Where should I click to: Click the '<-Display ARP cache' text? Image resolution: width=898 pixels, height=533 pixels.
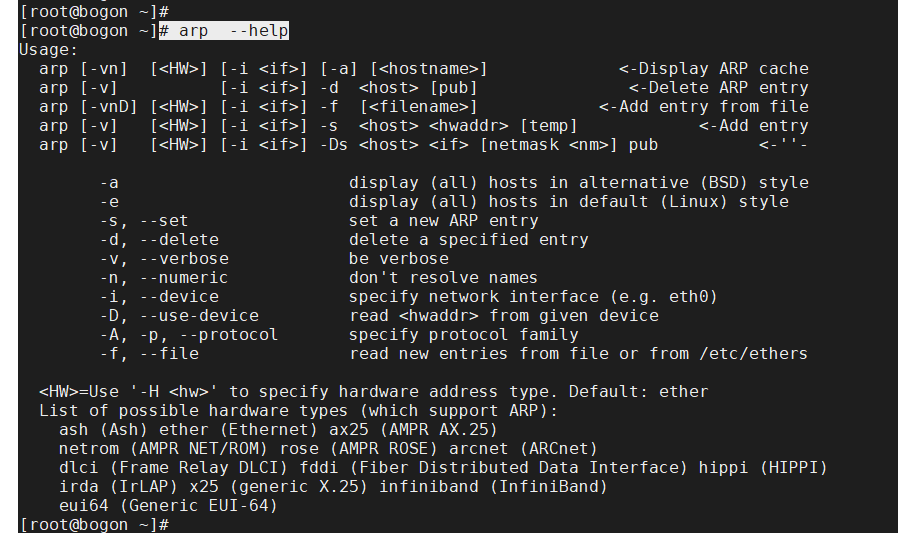coord(713,69)
